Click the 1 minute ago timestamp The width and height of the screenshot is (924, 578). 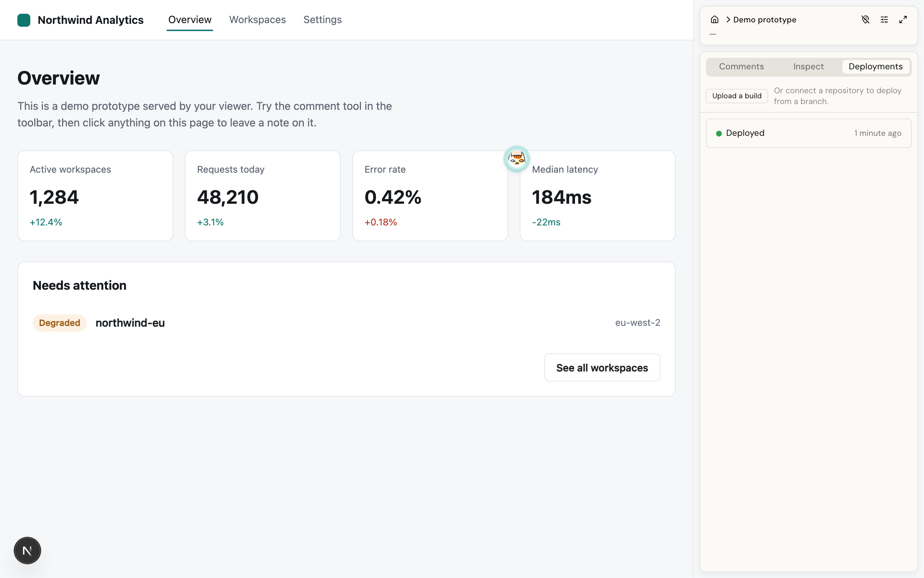[877, 133]
